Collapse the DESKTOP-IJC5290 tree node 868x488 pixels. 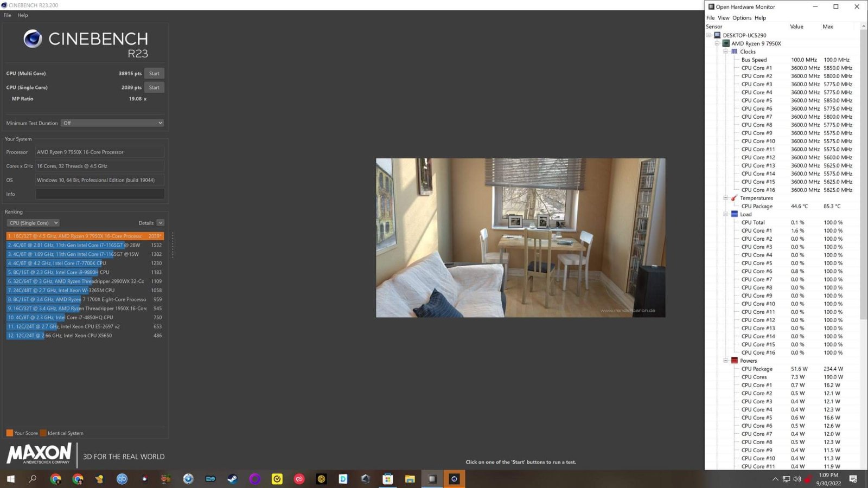[709, 35]
